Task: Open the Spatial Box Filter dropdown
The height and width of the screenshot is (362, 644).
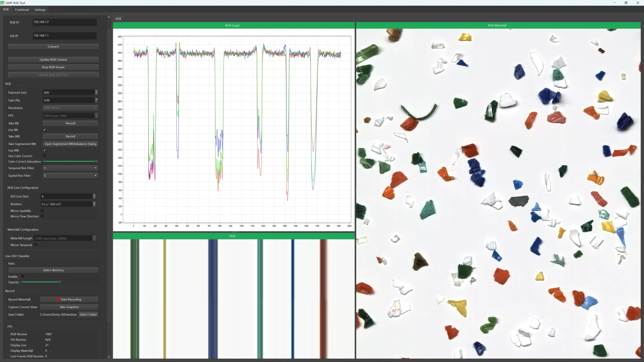Action: (70, 175)
